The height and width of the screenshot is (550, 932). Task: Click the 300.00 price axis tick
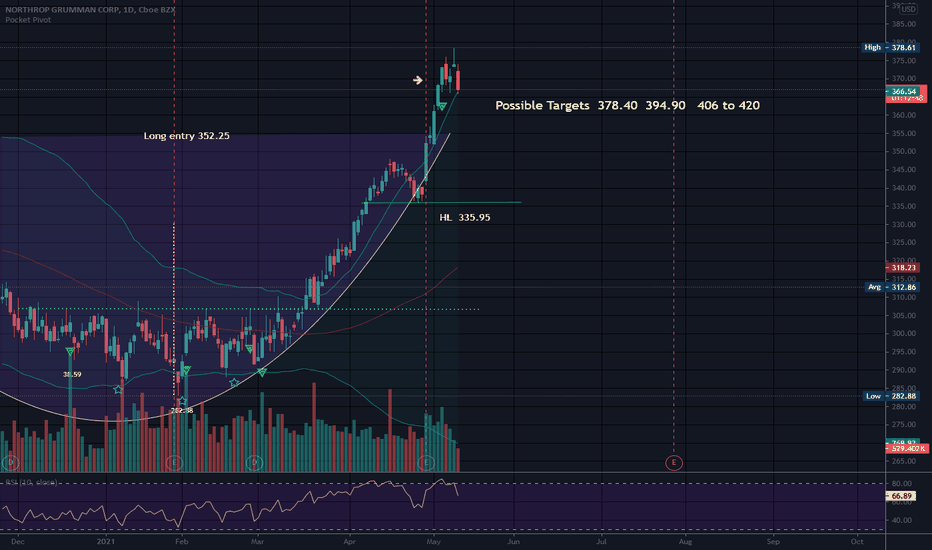tap(903, 334)
